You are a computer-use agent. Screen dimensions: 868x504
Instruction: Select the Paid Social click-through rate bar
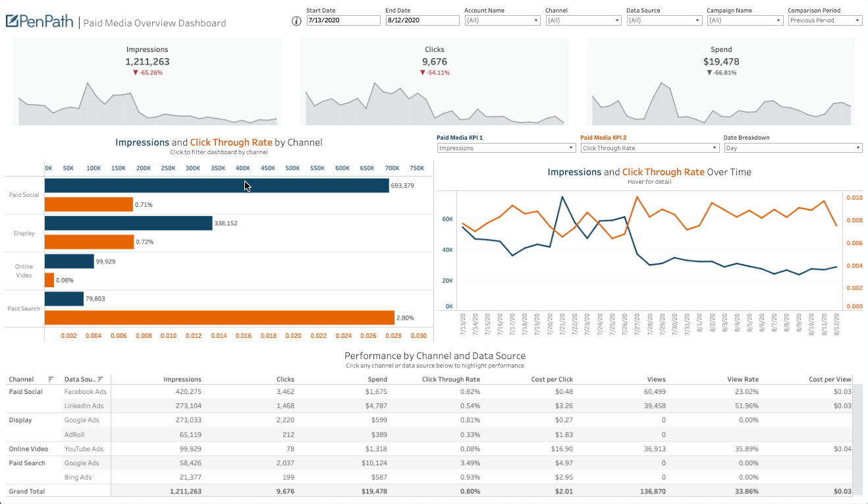point(89,204)
